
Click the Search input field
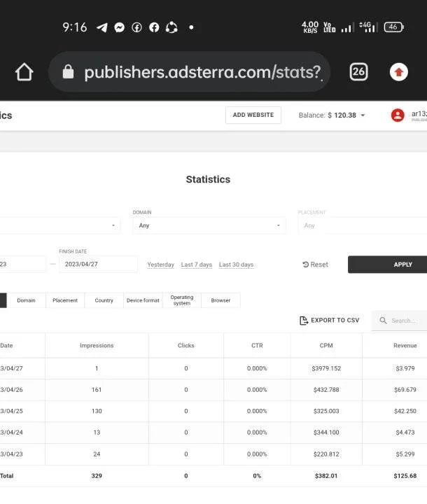(x=399, y=321)
